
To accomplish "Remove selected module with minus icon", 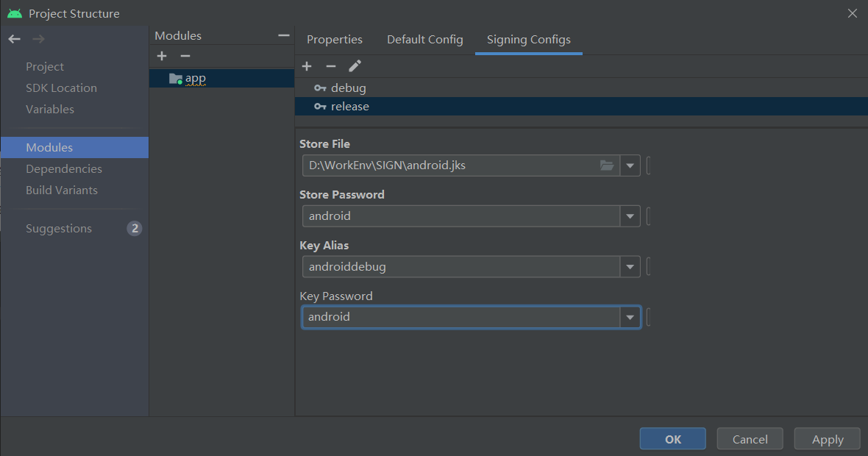I will (x=185, y=56).
